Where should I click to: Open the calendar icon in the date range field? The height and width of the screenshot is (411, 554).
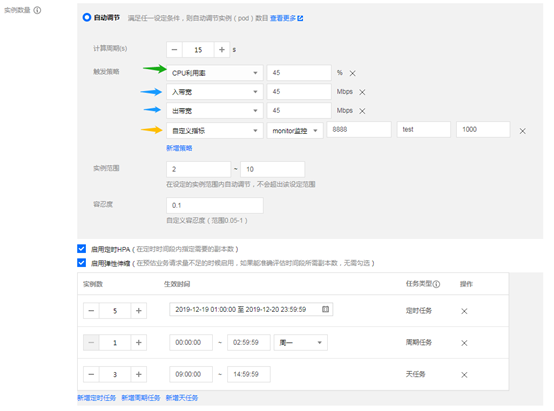coord(325,309)
